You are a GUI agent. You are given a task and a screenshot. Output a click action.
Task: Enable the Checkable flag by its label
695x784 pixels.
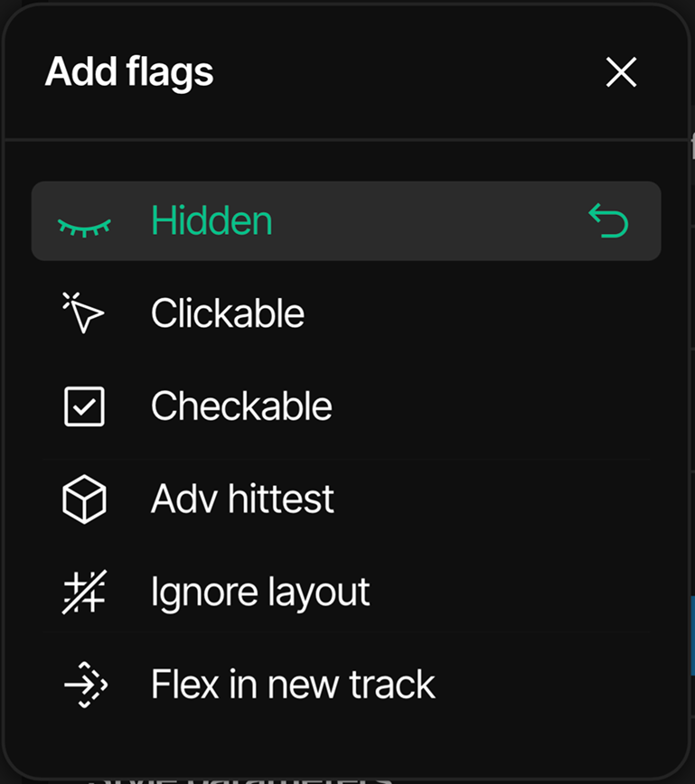[x=241, y=406]
